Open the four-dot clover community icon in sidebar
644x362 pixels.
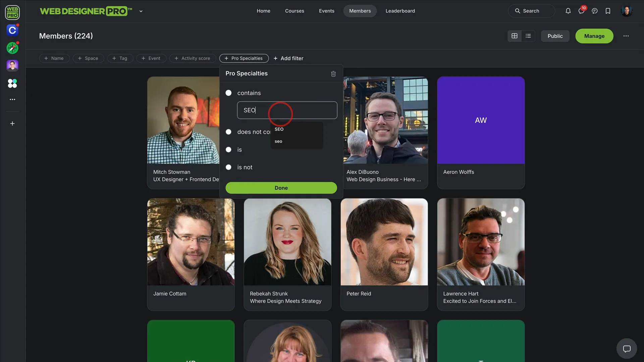[12, 83]
